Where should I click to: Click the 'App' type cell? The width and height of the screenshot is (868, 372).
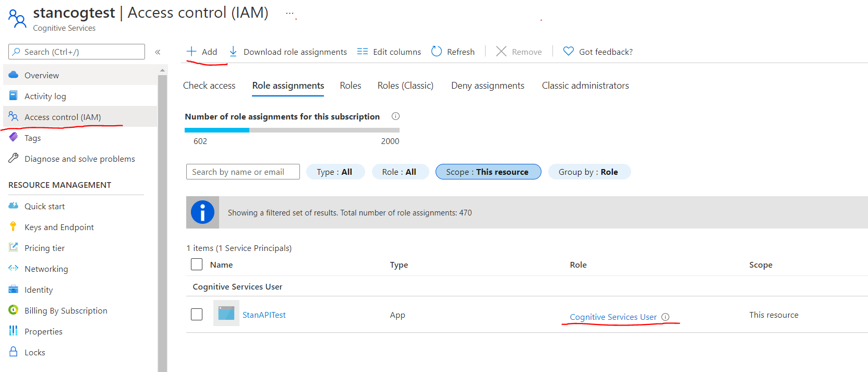[397, 315]
